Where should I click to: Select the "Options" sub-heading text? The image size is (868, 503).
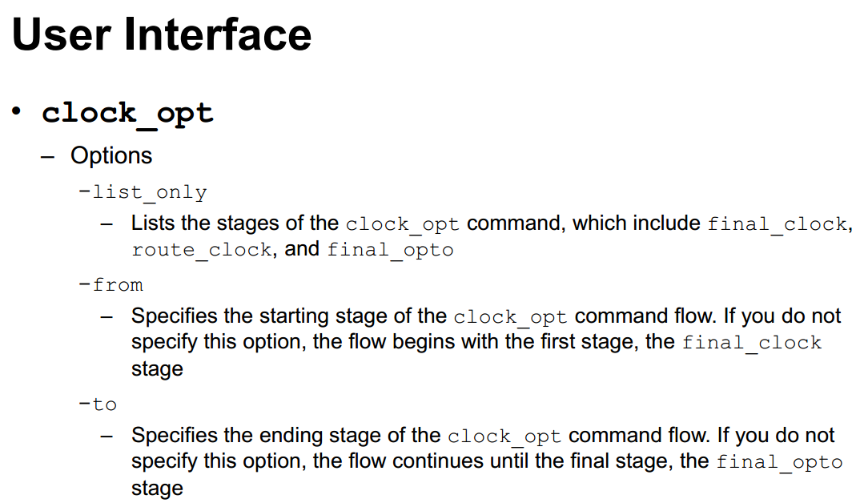pos(111,155)
